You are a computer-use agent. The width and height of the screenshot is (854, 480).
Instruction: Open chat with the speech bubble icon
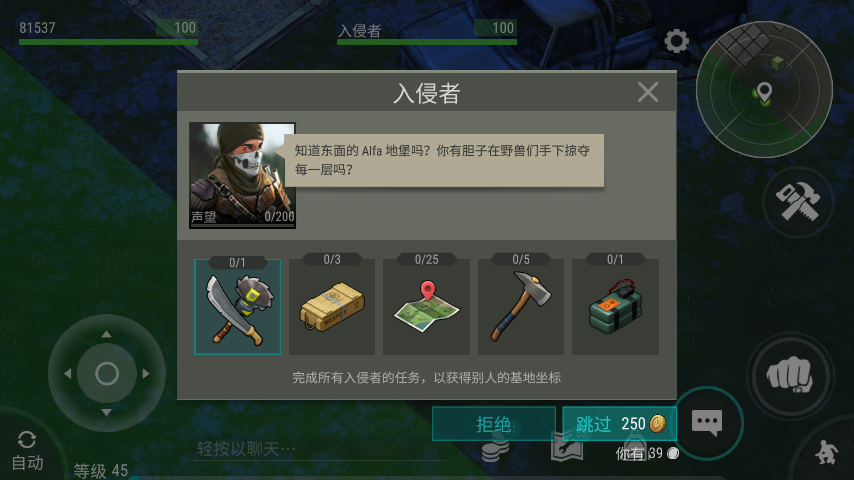pos(707,422)
